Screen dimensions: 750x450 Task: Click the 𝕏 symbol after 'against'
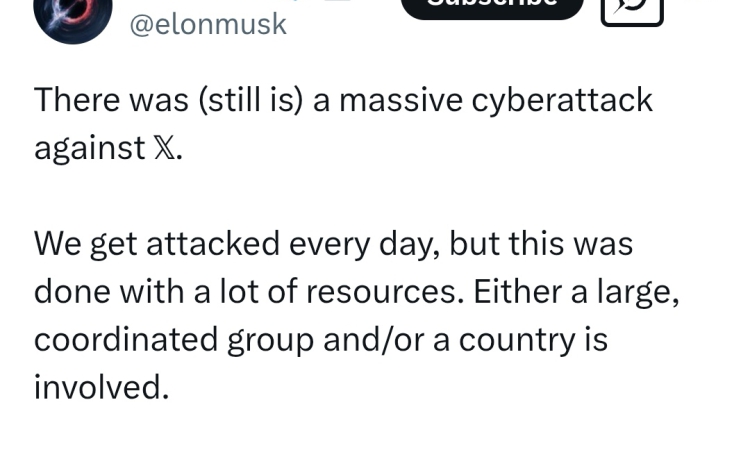165,148
